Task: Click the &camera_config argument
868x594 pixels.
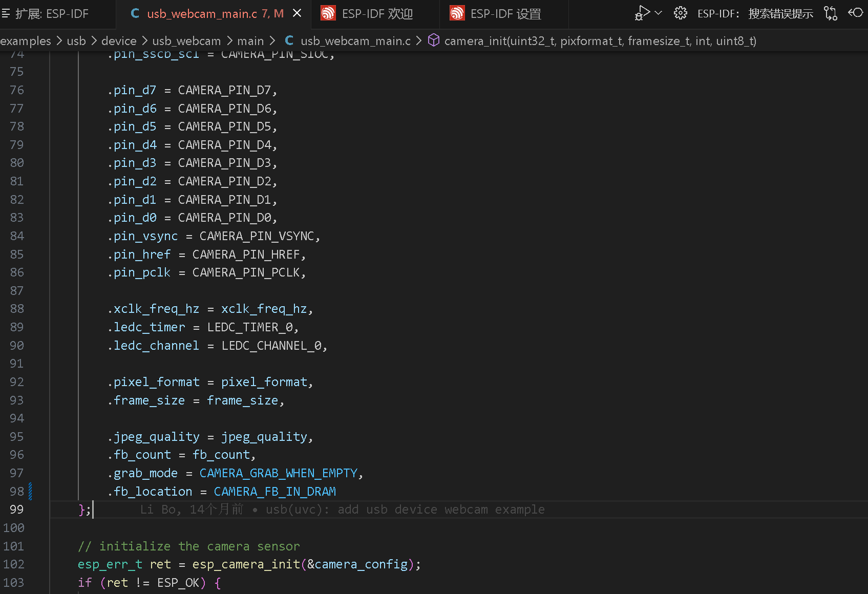Action: point(357,564)
